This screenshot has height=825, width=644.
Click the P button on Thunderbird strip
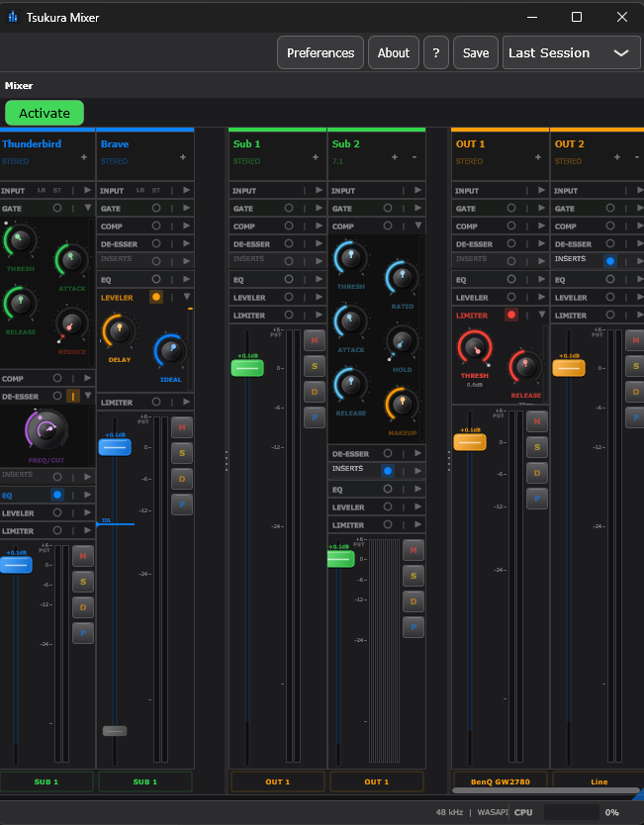point(83,633)
